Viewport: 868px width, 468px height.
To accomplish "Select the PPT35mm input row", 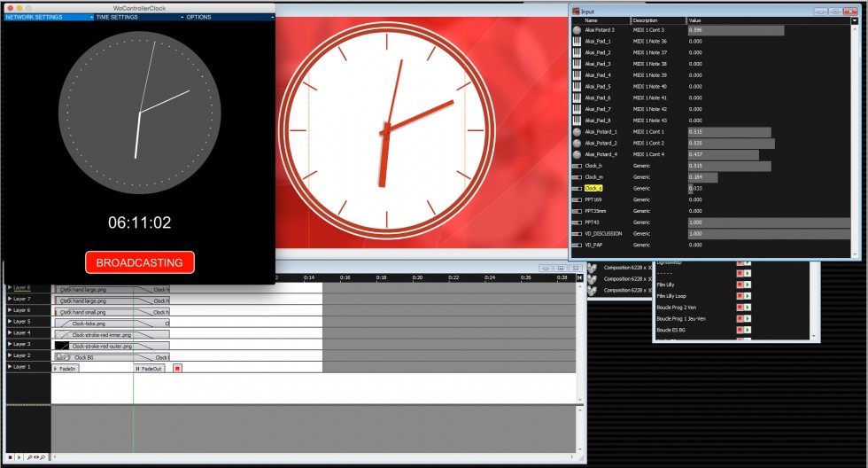I will (711, 211).
